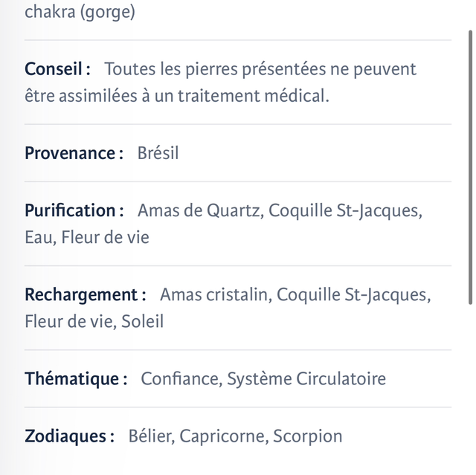Image resolution: width=476 pixels, height=475 pixels.
Task: Click "Soleil" in the Rechargement row
Action: pos(143,322)
